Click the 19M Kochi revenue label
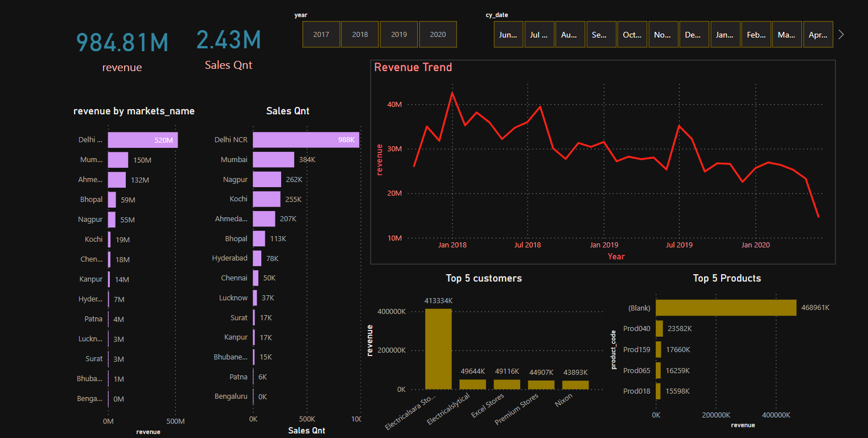 (x=122, y=239)
